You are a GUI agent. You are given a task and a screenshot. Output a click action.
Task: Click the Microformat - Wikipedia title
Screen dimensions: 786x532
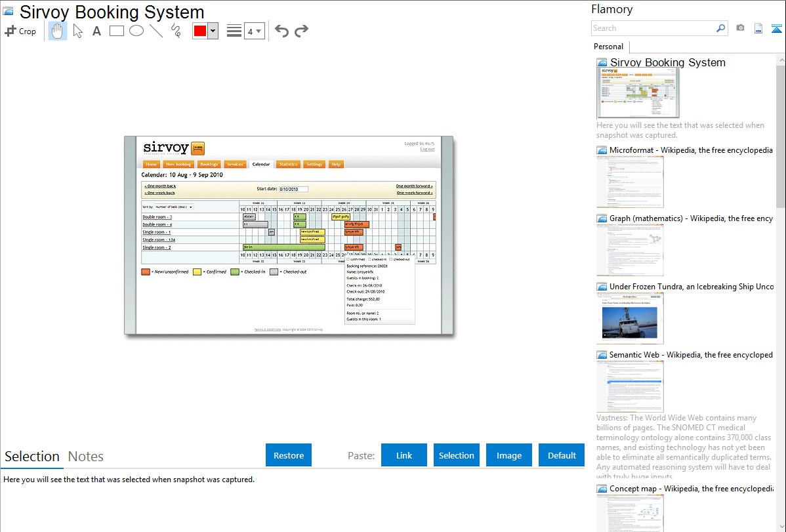point(691,150)
